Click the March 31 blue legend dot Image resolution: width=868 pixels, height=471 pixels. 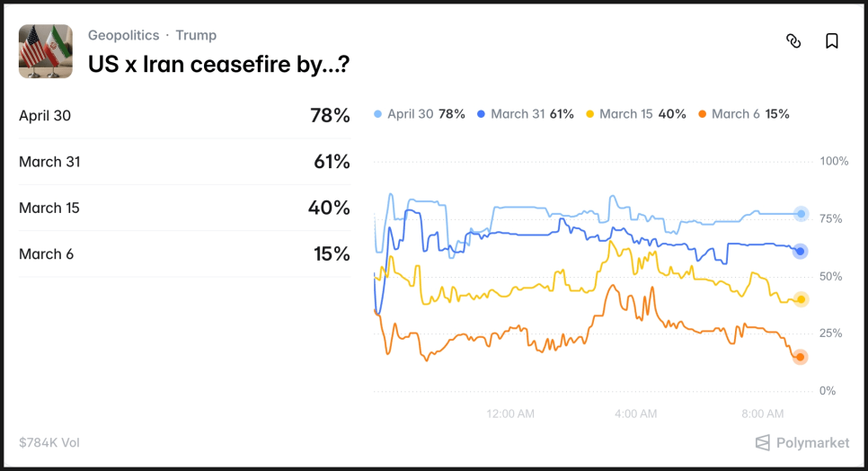pos(482,114)
